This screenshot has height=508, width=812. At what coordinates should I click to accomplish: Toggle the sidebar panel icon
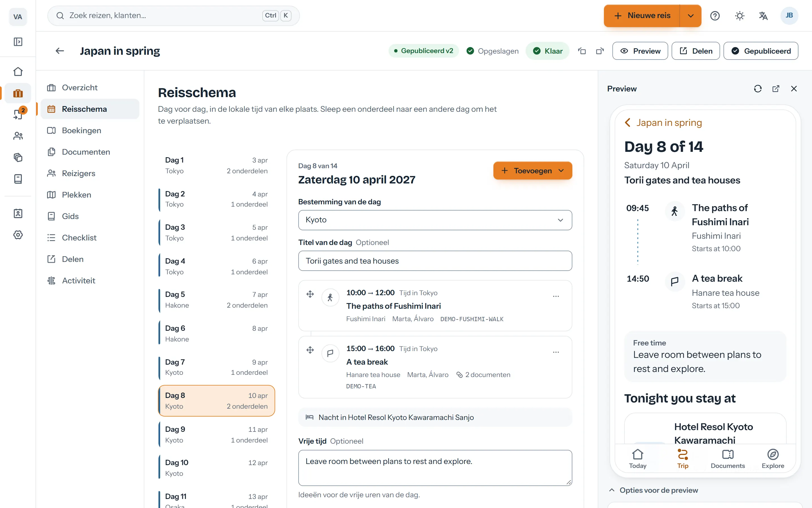pos(18,42)
